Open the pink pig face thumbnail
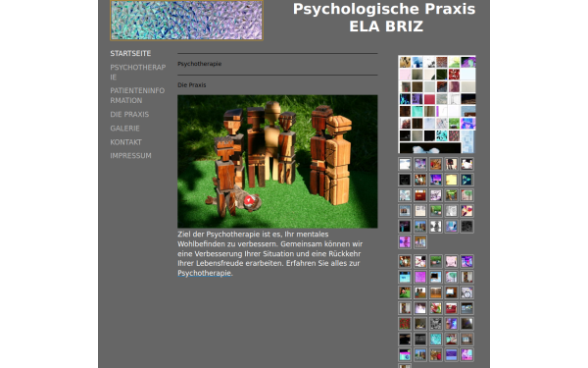588x368 pixels. 451,261
